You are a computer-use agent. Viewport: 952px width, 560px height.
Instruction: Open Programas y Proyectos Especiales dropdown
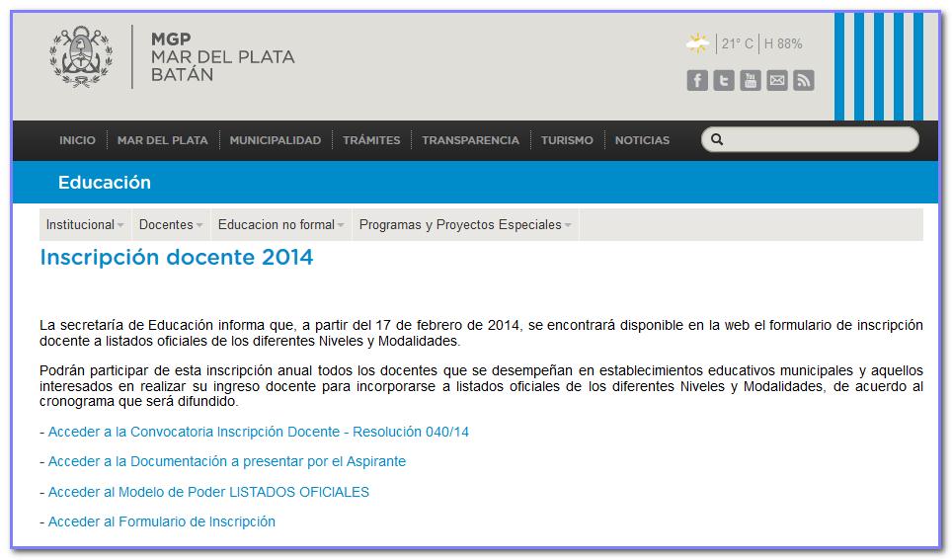tap(464, 225)
